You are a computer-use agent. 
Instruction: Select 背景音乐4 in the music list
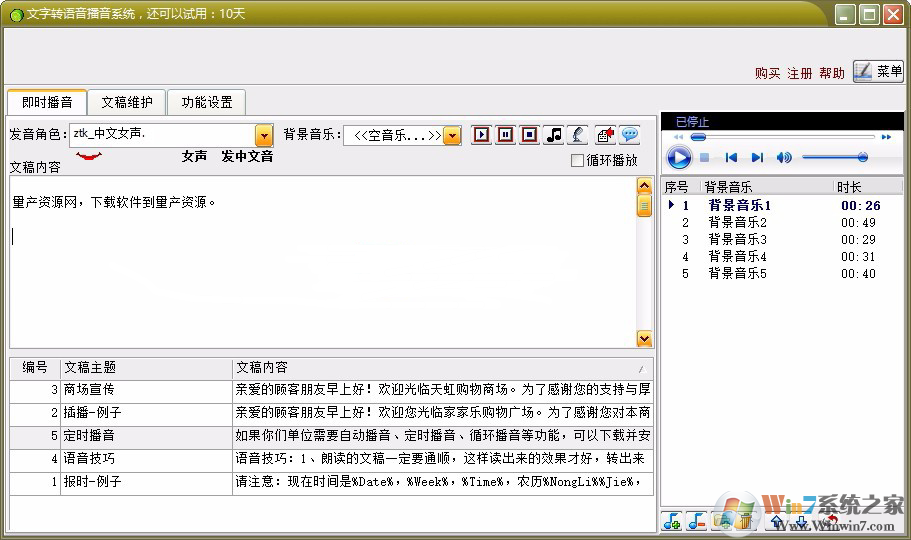782,256
